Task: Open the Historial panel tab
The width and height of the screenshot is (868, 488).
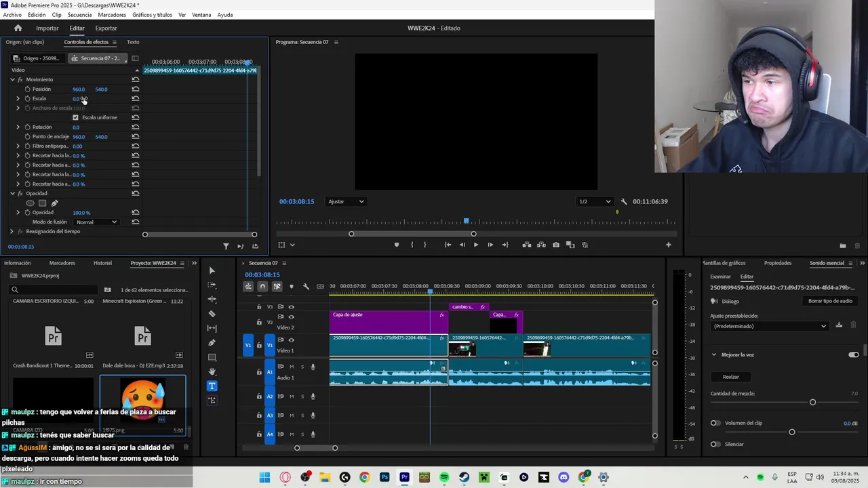Action: (102, 263)
